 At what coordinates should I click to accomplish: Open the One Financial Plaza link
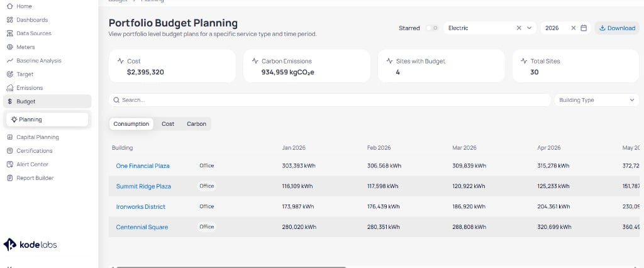143,166
